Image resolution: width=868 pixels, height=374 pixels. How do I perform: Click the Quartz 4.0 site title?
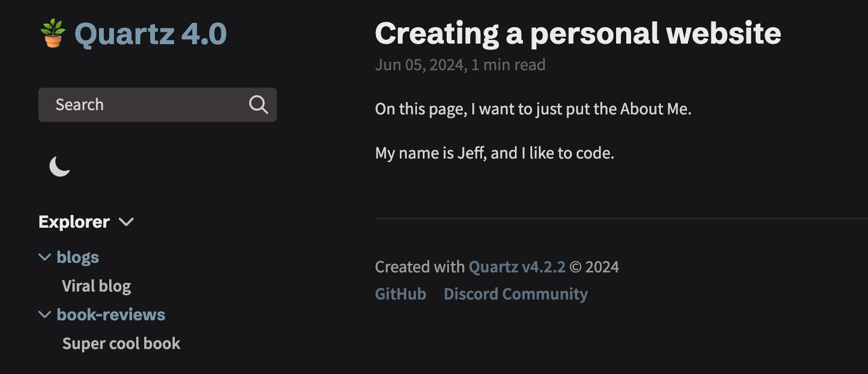(x=150, y=33)
